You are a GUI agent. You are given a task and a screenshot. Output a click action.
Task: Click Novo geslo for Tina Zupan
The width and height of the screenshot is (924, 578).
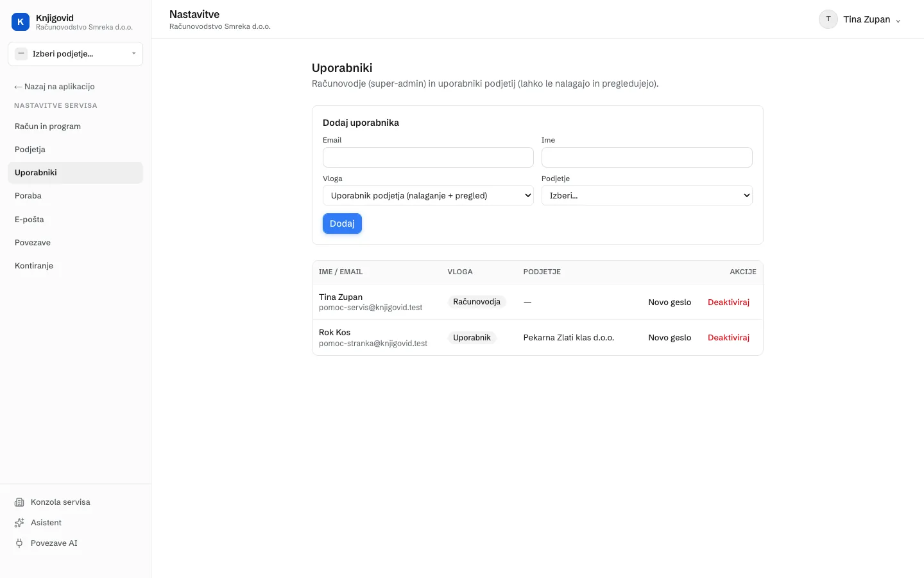pos(669,302)
